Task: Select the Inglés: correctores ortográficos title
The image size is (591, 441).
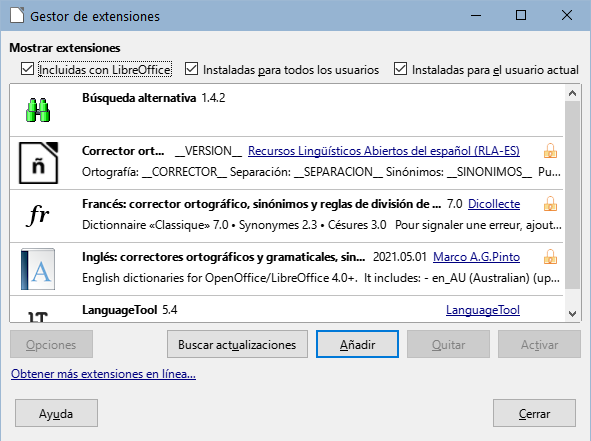Action: coord(224,257)
